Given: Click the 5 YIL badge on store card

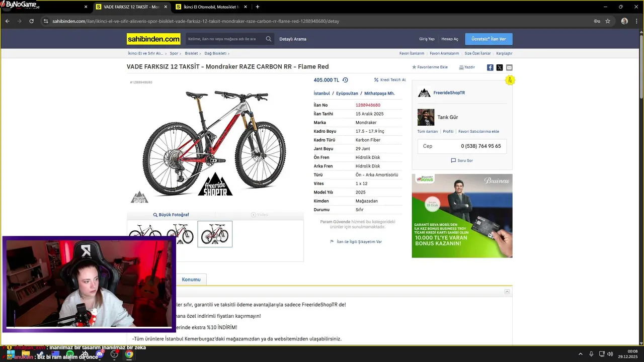Looking at the screenshot, I should [510, 80].
